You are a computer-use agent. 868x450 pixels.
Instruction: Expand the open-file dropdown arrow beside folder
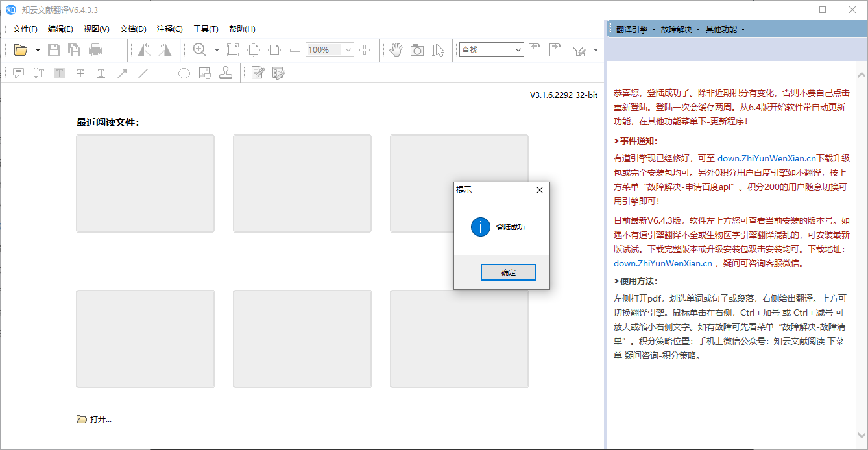point(38,50)
